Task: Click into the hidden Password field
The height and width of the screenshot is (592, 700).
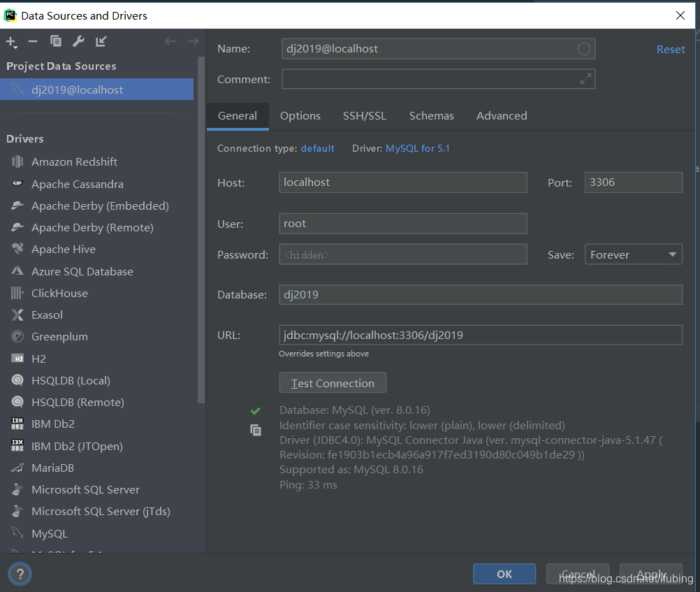Action: point(403,254)
